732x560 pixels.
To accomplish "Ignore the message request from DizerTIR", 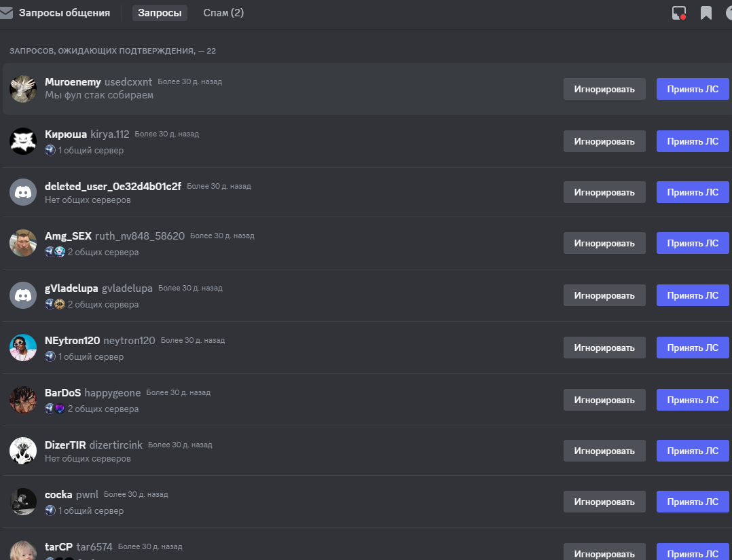I will pyautogui.click(x=604, y=451).
